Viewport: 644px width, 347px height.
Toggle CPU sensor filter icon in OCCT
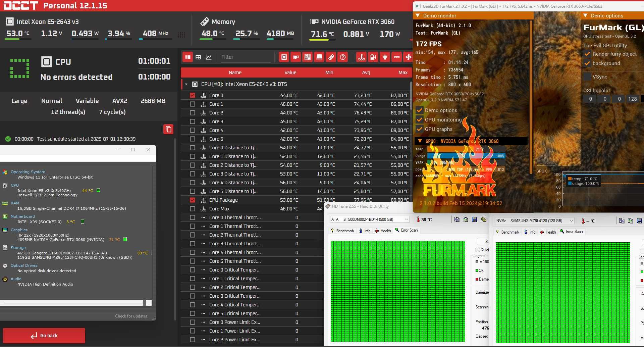click(284, 57)
